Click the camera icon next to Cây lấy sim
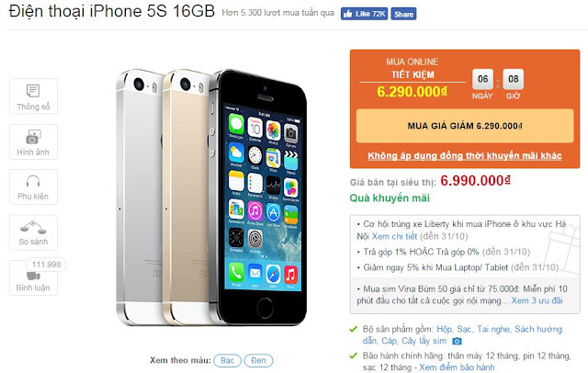588x373 pixels. [457, 341]
